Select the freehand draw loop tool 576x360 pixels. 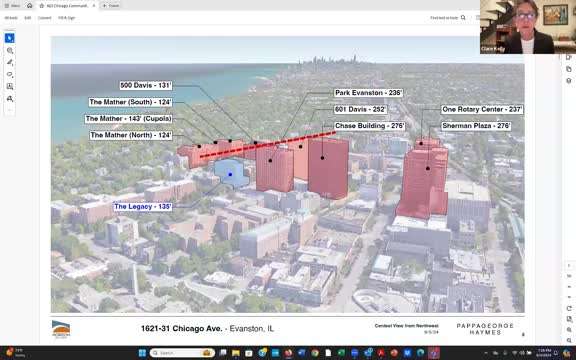[x=10, y=75]
